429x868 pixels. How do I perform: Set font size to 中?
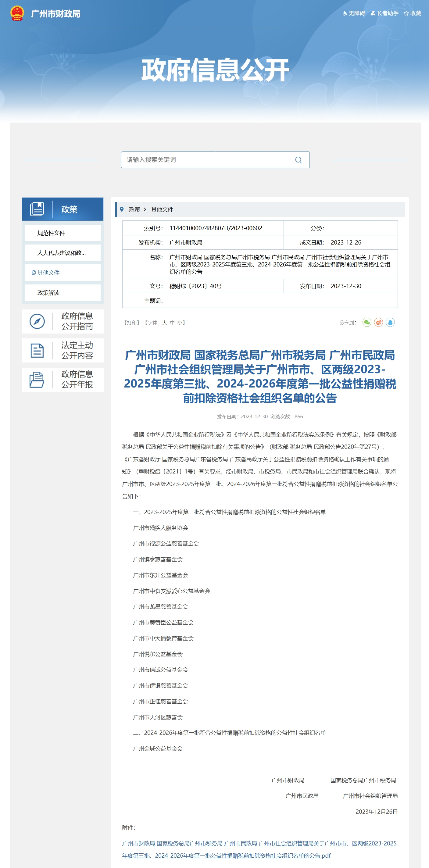click(x=172, y=323)
